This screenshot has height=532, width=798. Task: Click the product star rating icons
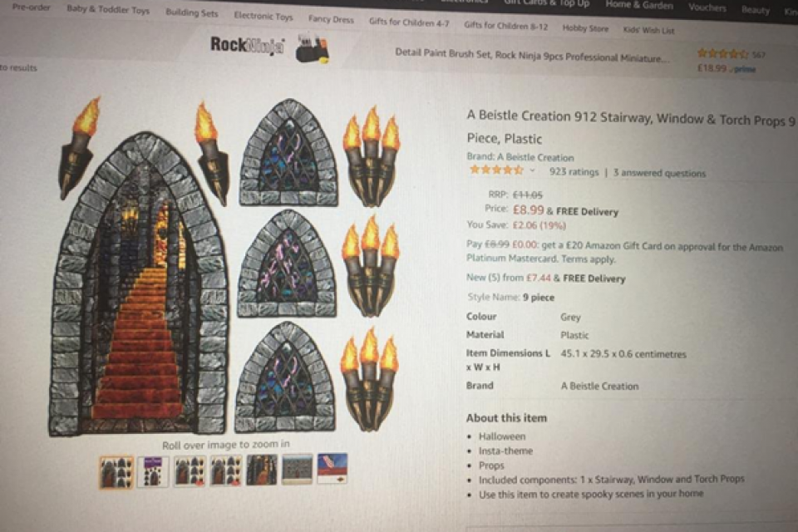pyautogui.click(x=496, y=170)
